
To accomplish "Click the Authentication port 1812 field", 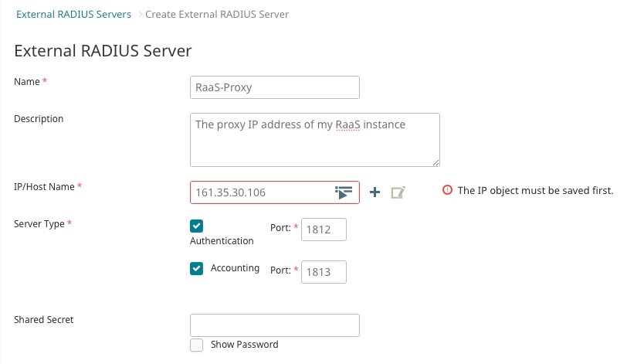I will coord(323,230).
